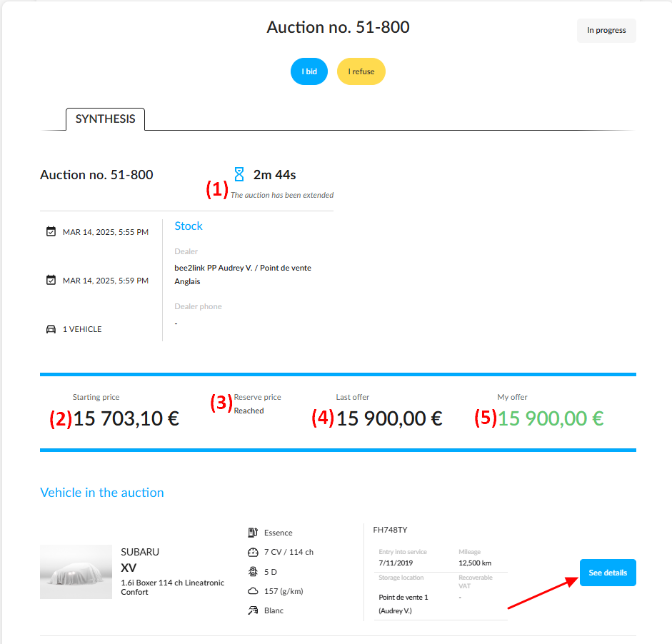
Task: Click the Last offer amount 15 900,00 €
Action: (x=389, y=418)
